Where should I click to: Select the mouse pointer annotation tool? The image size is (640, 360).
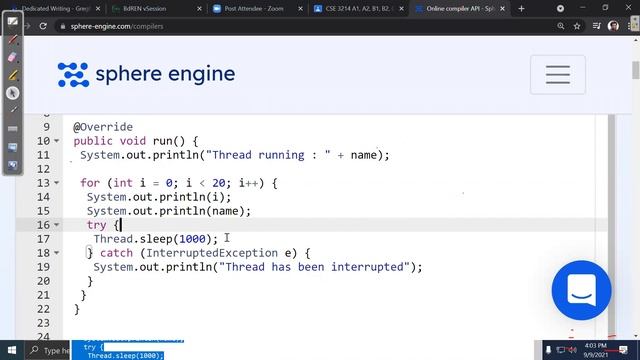point(13,93)
